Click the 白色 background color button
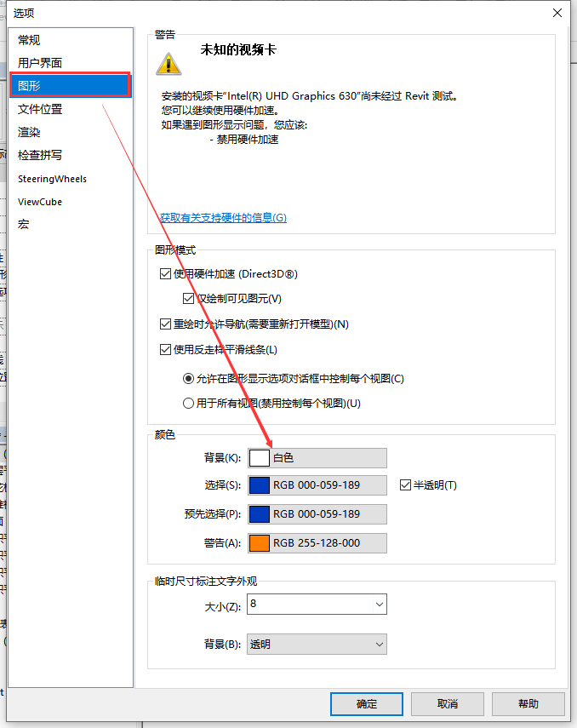The image size is (577, 728). coord(317,458)
